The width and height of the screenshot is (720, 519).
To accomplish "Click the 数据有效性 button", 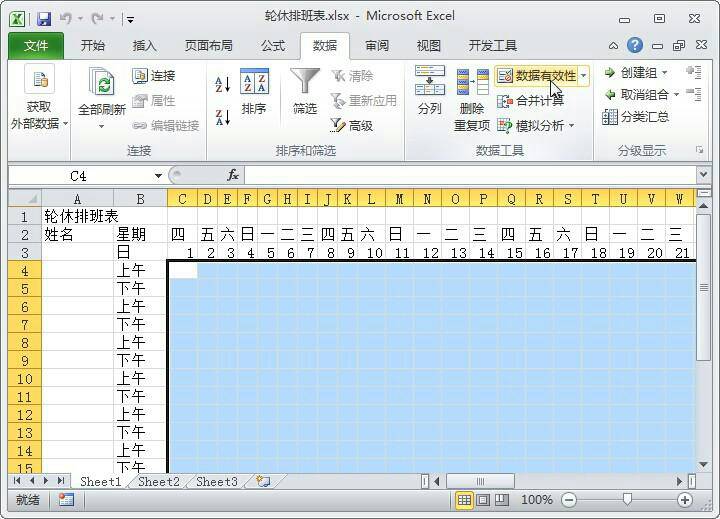I will coord(536,76).
